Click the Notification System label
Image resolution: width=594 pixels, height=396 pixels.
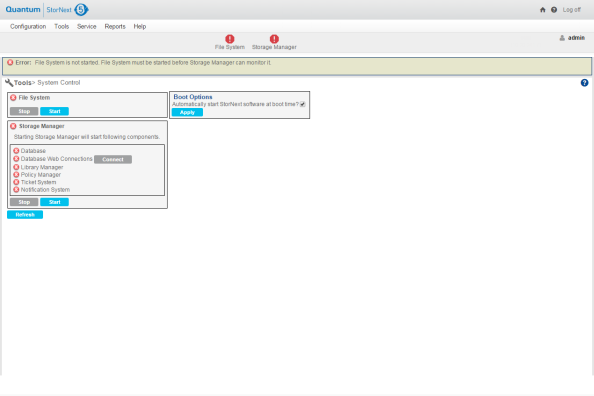[x=45, y=189]
